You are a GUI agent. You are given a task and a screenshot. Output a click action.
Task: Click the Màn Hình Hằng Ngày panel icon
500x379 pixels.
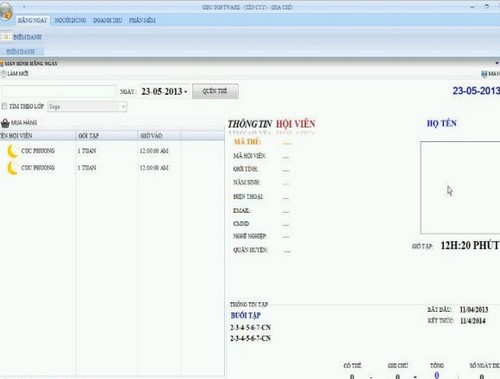click(x=2, y=63)
